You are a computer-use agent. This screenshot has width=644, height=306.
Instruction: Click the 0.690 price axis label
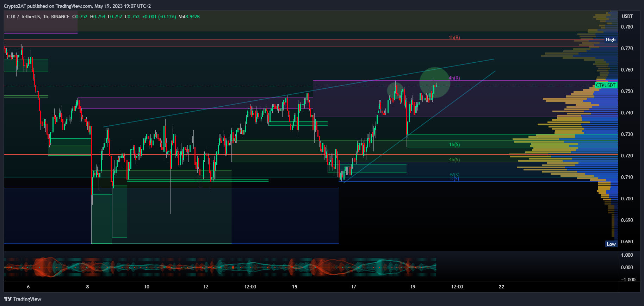click(x=627, y=220)
